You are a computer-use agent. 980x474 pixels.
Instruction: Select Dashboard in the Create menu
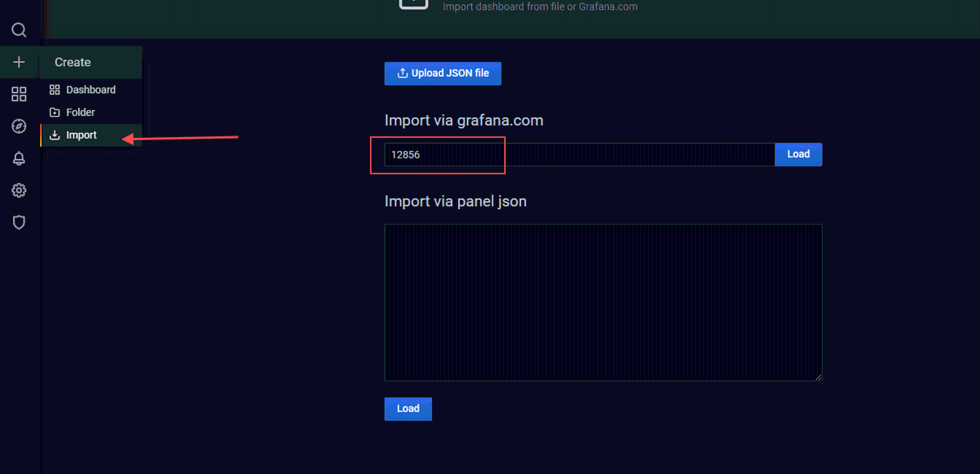(x=91, y=90)
